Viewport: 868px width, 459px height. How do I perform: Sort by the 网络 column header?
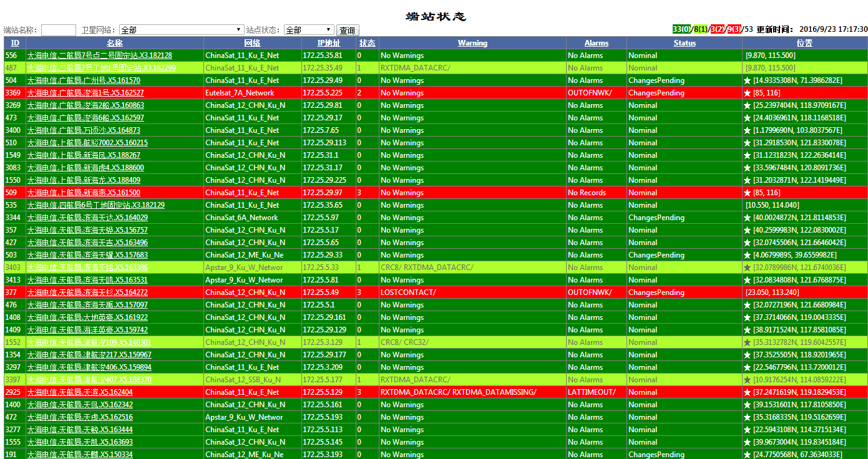pos(253,43)
